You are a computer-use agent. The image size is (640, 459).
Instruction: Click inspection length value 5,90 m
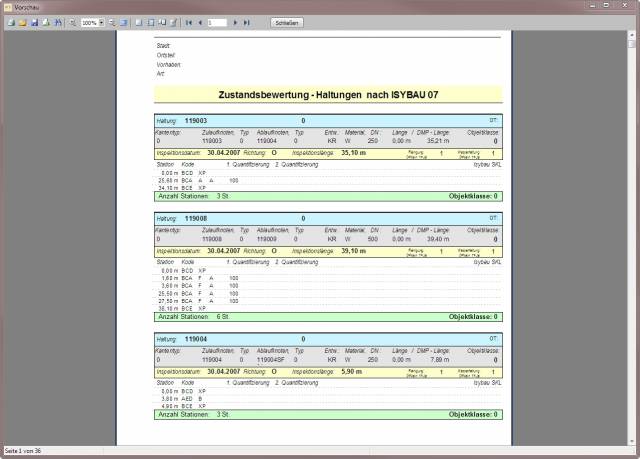[351, 372]
